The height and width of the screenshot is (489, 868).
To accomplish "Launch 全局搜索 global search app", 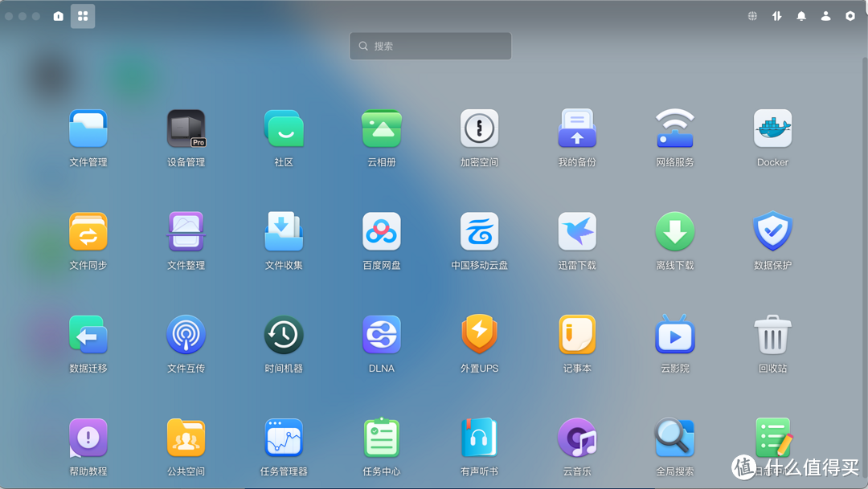I will click(675, 438).
